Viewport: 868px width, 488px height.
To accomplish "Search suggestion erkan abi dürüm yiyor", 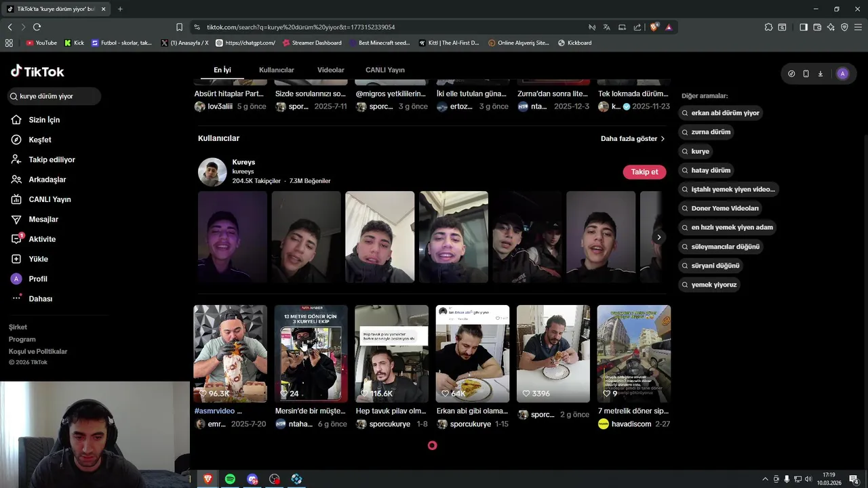I will point(720,113).
